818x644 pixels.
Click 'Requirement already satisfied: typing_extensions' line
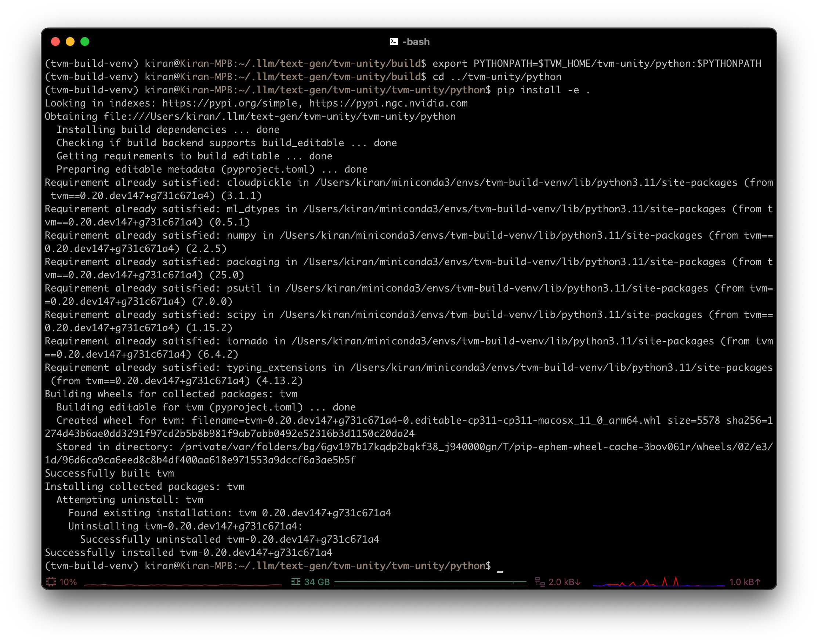pyautogui.click(x=409, y=368)
